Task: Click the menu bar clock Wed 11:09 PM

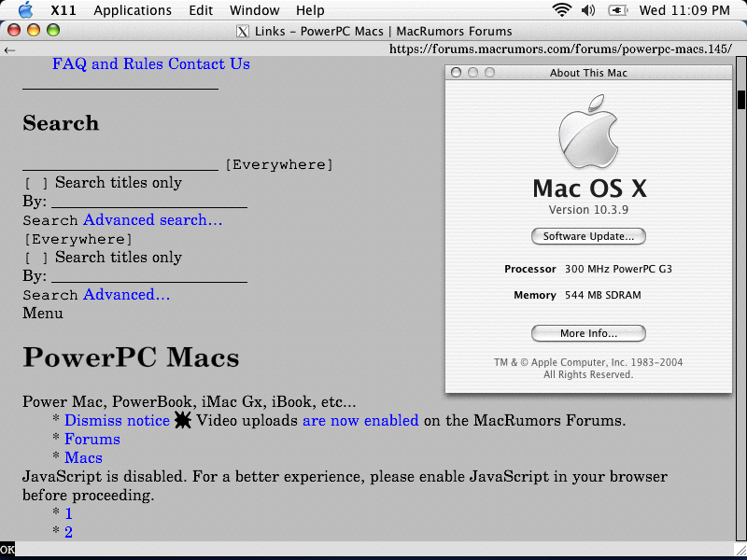Action: pyautogui.click(x=684, y=10)
